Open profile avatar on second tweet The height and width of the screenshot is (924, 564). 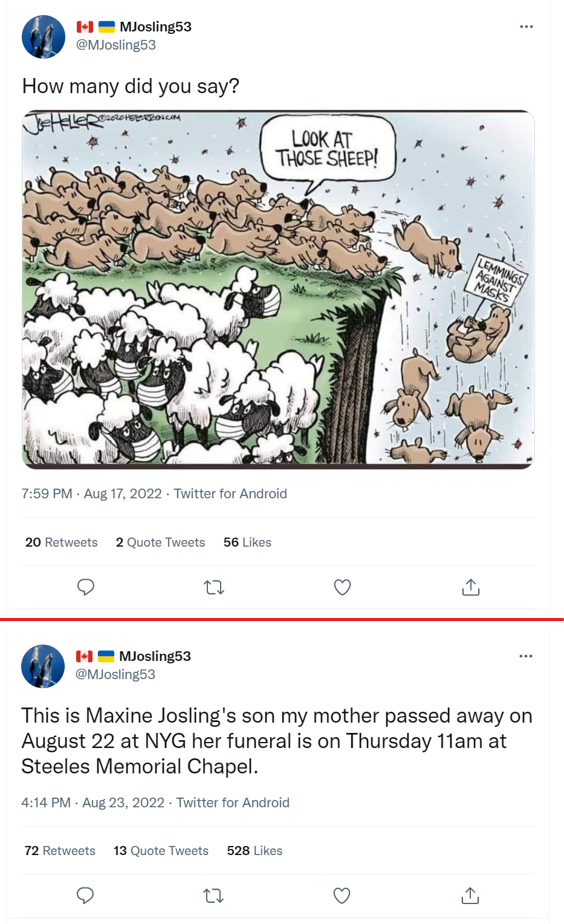click(43, 666)
